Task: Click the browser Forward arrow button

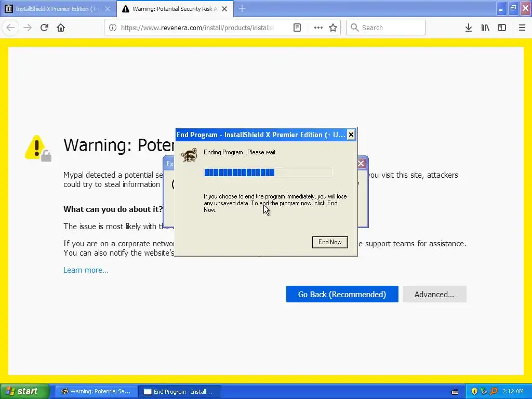Action: 28,28
